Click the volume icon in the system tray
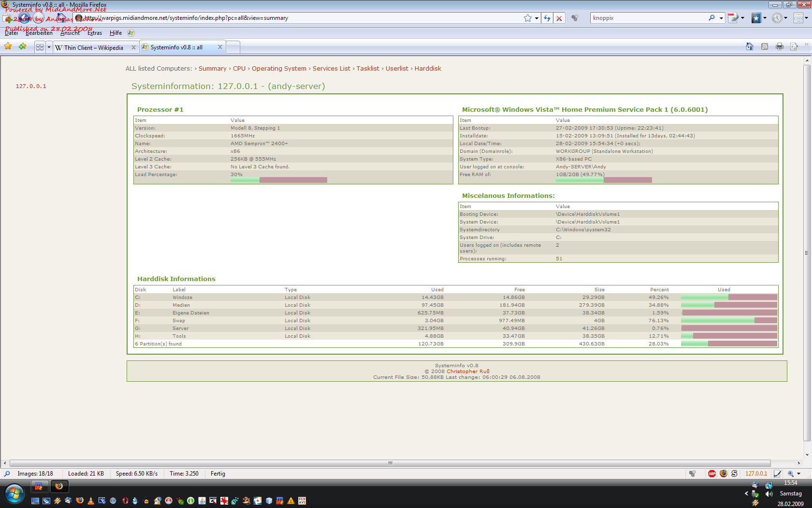Image resolution: width=812 pixels, height=508 pixels. 769,494
